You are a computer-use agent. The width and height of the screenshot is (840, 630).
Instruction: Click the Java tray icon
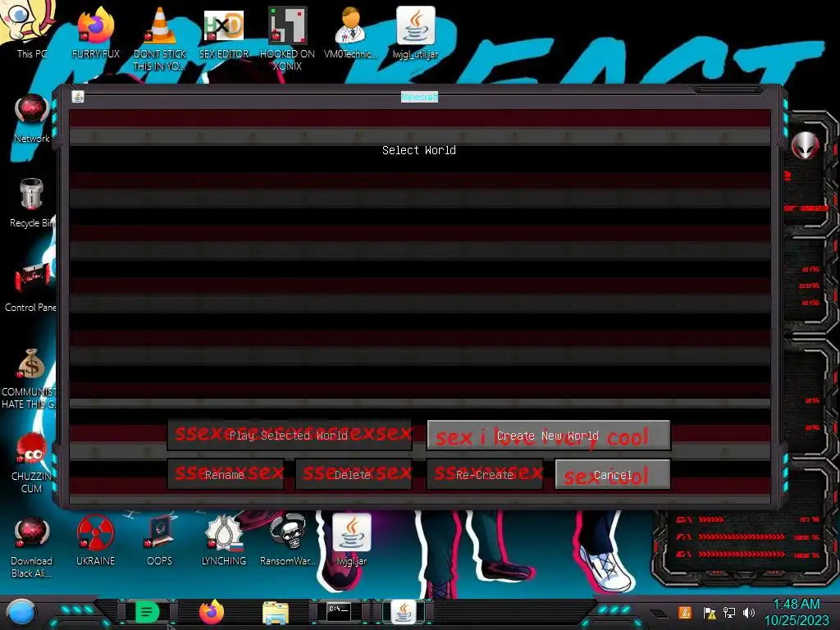[x=685, y=612]
